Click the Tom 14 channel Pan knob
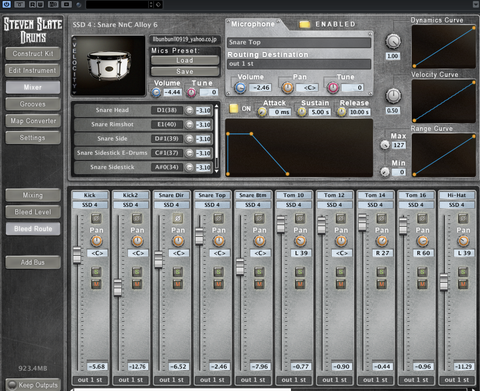Screen dimensions: 480x391 coord(382,241)
